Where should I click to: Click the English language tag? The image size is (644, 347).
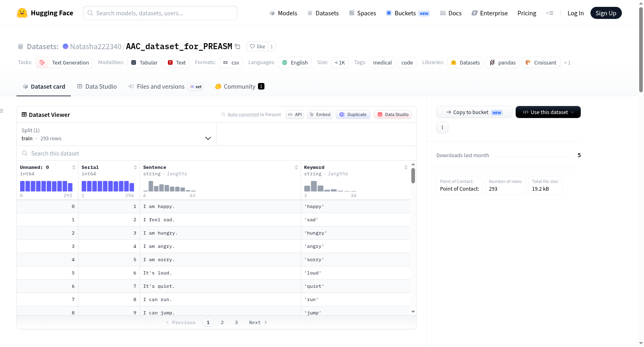click(x=295, y=62)
